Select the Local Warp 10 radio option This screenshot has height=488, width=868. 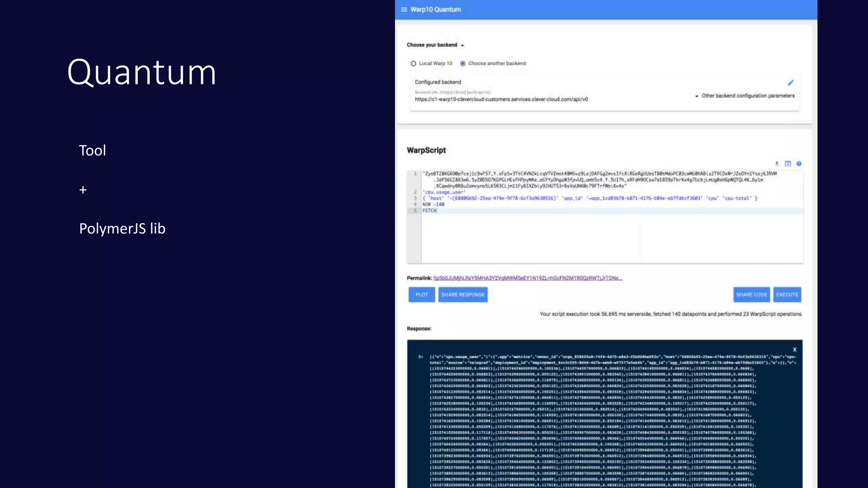(431, 64)
